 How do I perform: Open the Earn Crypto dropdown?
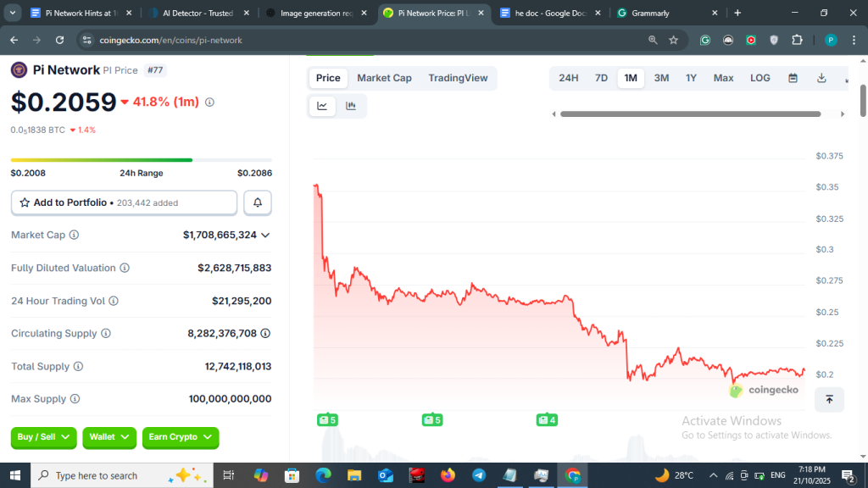(x=181, y=437)
